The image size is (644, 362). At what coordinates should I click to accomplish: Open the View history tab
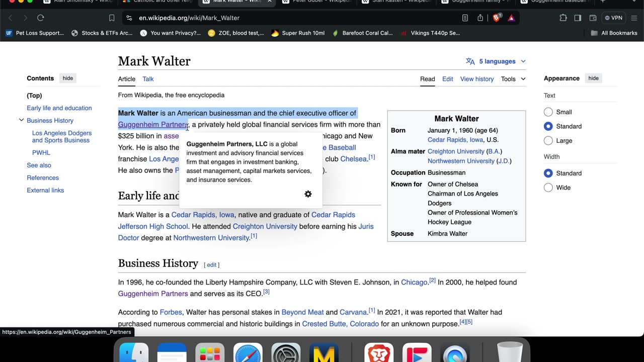point(477,79)
